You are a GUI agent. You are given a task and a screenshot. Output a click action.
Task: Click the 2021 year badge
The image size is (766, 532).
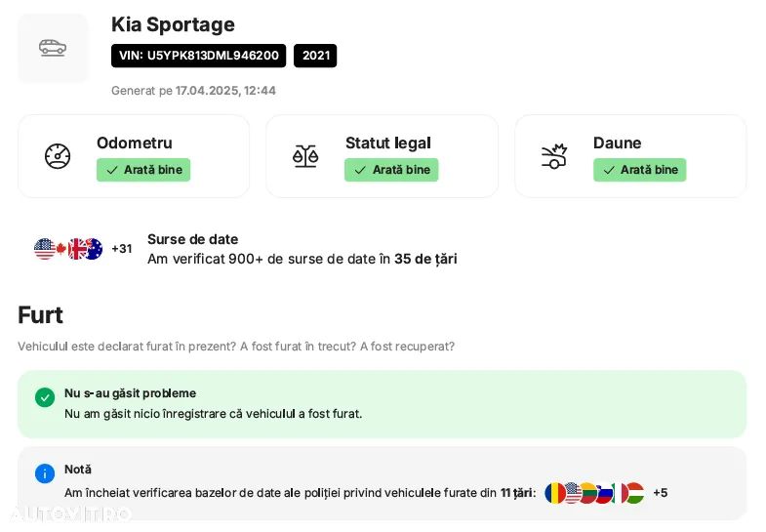[315, 56]
